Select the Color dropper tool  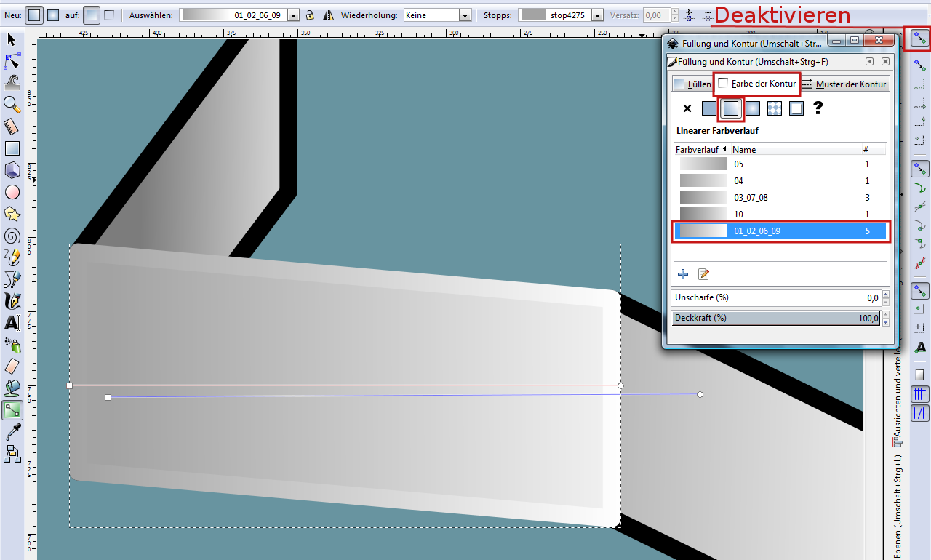[12, 433]
